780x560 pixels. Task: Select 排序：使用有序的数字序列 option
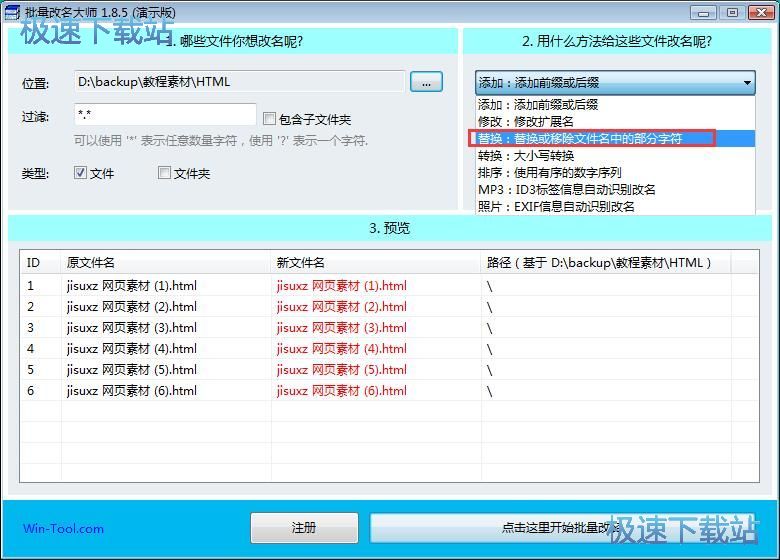tap(615, 173)
